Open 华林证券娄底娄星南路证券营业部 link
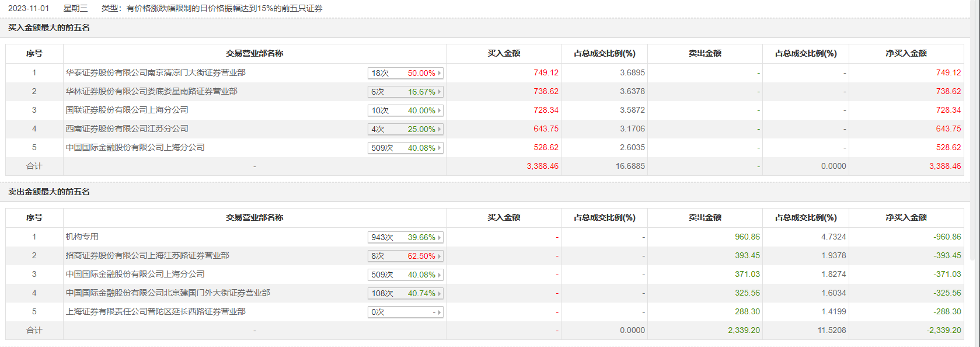Viewport: 980px width, 347px height. [x=151, y=92]
